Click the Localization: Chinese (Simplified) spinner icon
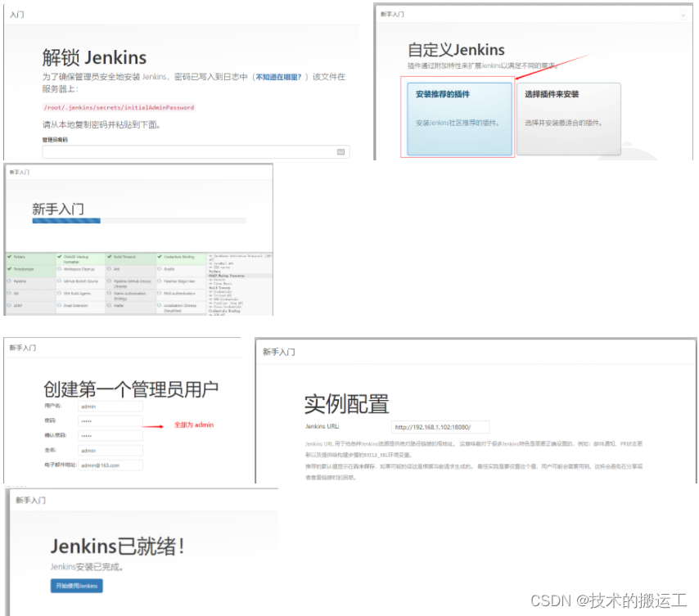 [159, 305]
